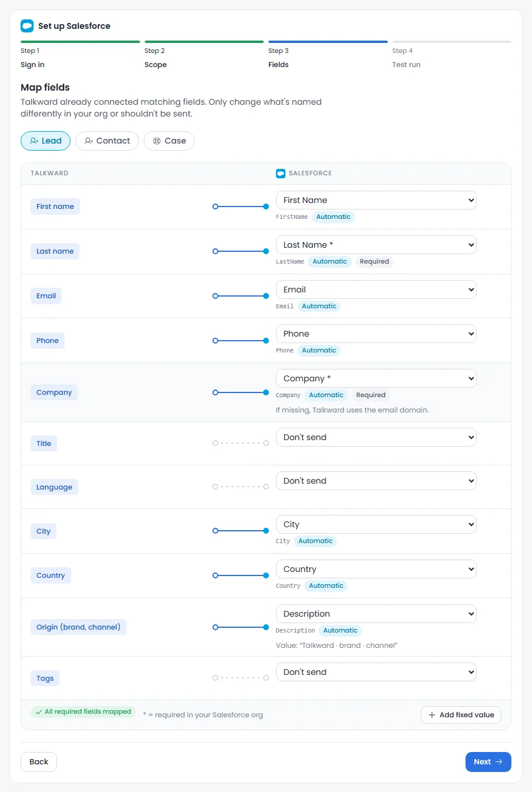Click the lifebuoy icon on the Case tab
The width and height of the screenshot is (532, 792).
pos(157,141)
